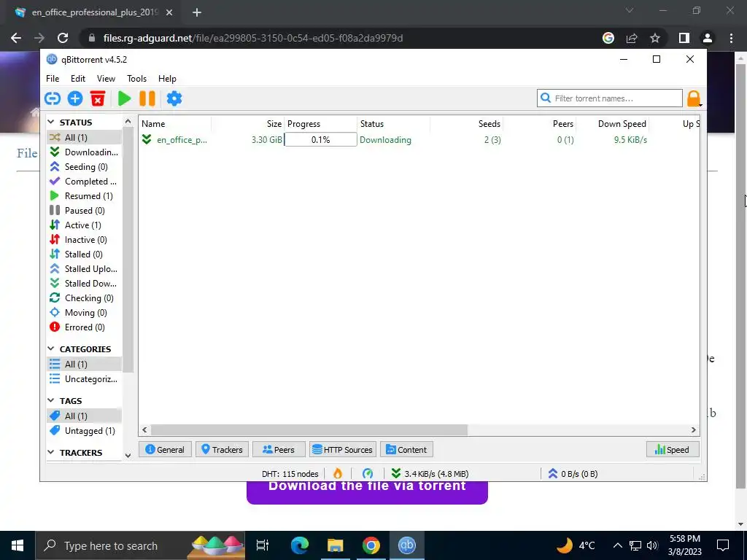Click the Filter torrent names search field
The image size is (747, 560).
[x=610, y=98]
